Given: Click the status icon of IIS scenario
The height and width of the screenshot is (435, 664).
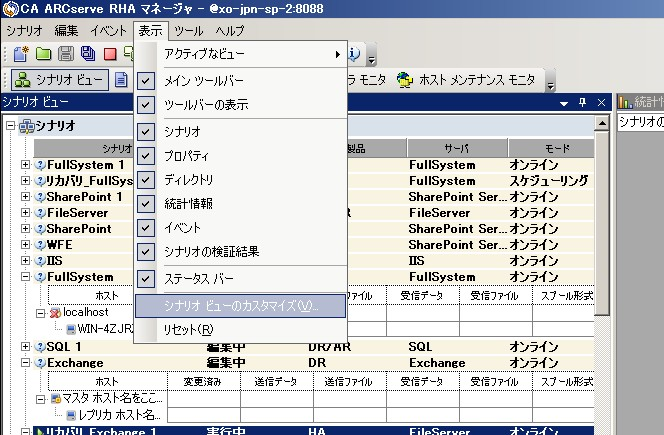Looking at the screenshot, I should pyautogui.click(x=40, y=261).
